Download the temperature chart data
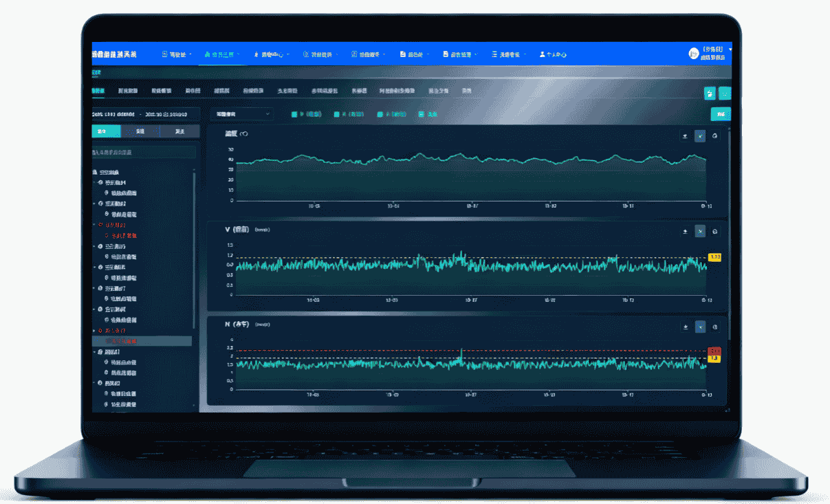Image resolution: width=830 pixels, height=504 pixels. 685,136
